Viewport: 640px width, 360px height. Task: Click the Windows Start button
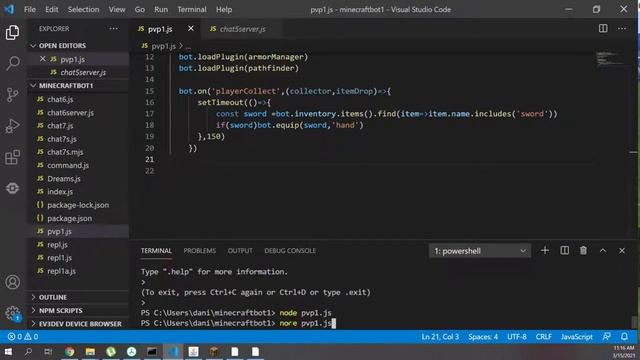(x=8, y=351)
